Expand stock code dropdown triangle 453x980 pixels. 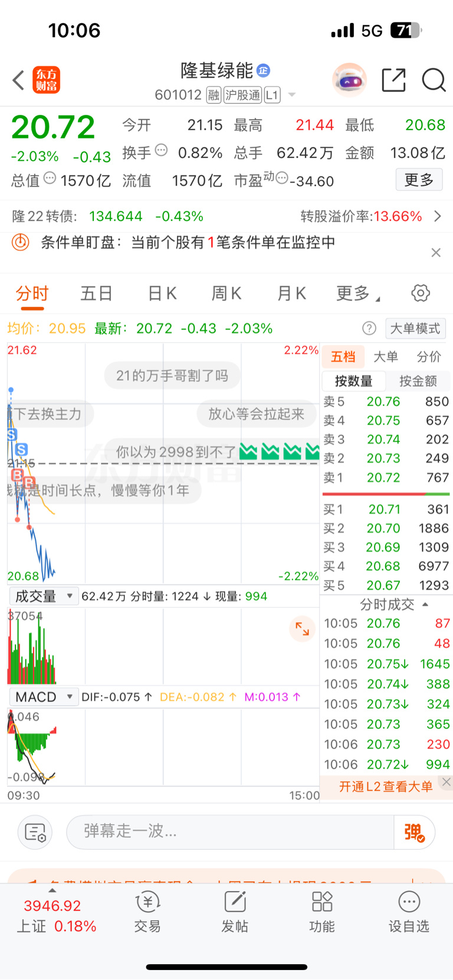pyautogui.click(x=291, y=95)
